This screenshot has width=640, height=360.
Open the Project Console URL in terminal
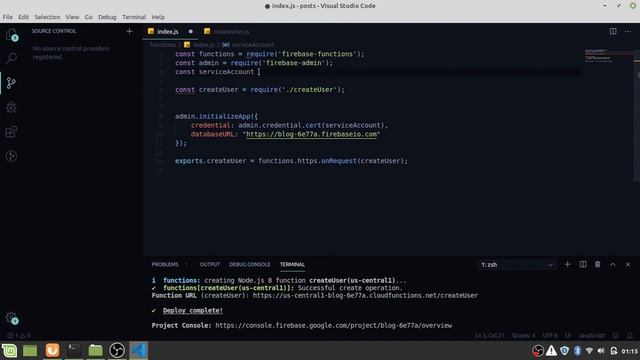point(333,325)
